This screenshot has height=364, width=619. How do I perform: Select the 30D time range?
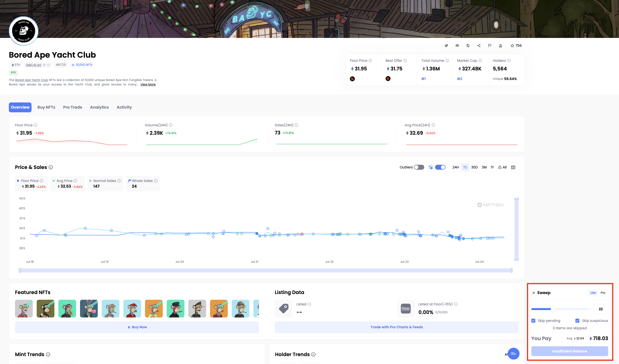(474, 167)
